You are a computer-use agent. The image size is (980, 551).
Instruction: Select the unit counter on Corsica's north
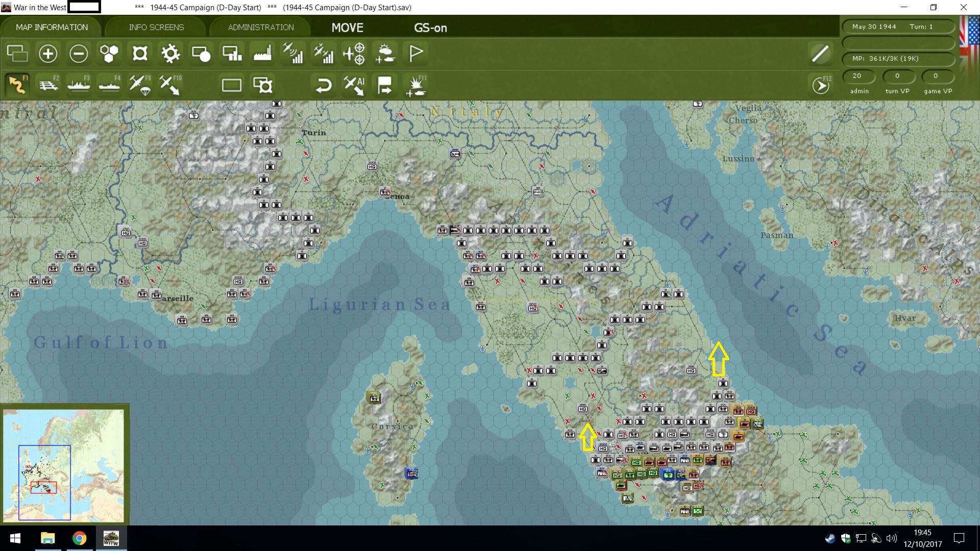tap(374, 397)
